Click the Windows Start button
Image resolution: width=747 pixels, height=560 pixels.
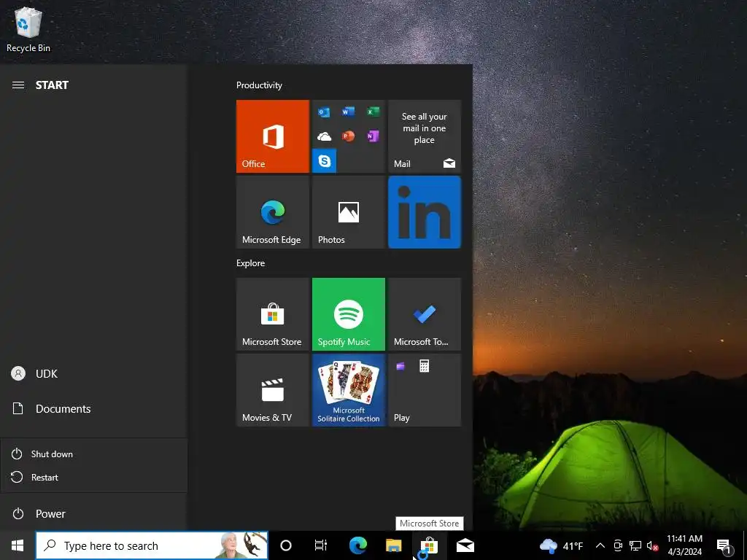click(18, 545)
